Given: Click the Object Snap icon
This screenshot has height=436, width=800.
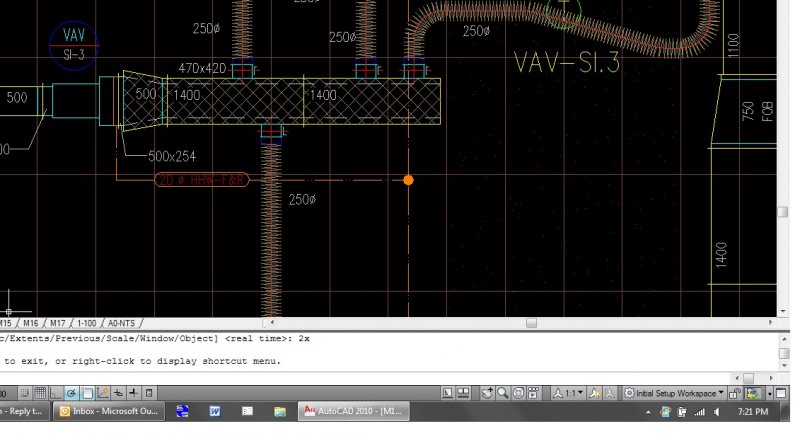Looking at the screenshot, I should (x=87, y=393).
